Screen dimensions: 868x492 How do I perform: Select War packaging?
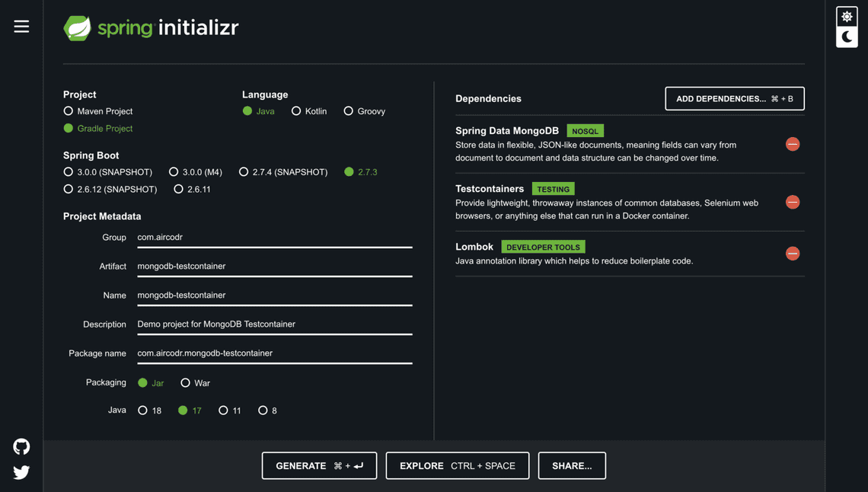tap(185, 383)
